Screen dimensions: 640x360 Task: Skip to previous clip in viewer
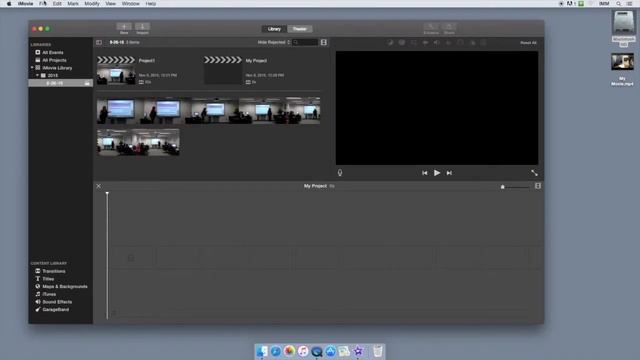point(424,173)
